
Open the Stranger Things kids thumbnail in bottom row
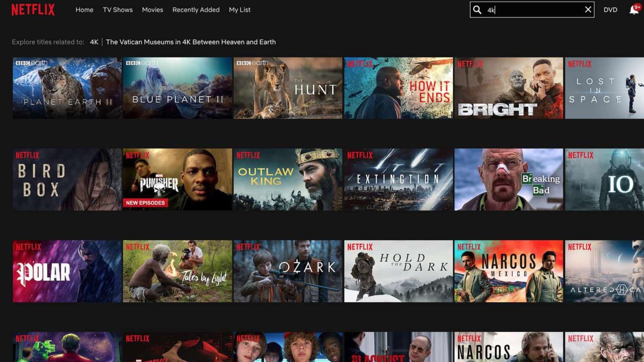click(x=288, y=347)
